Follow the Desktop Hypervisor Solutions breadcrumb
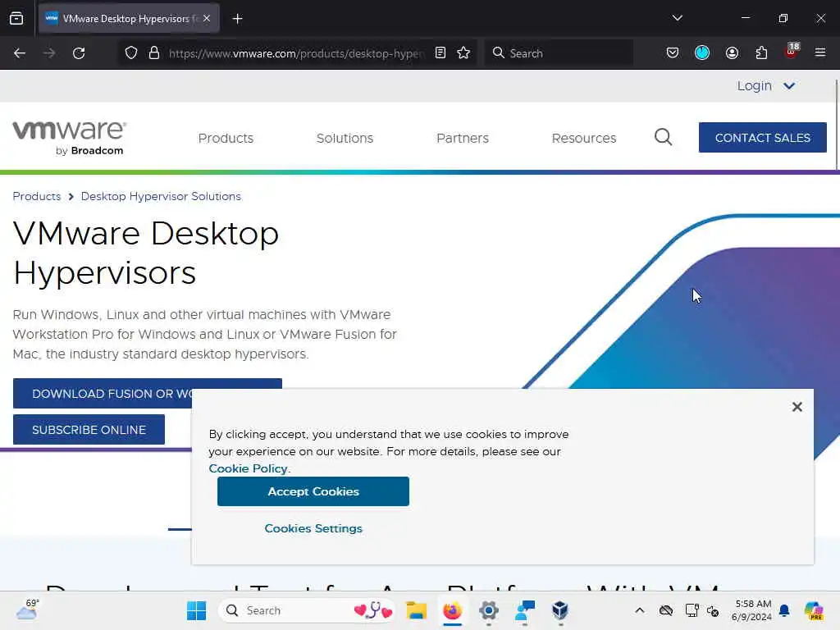 (161, 196)
